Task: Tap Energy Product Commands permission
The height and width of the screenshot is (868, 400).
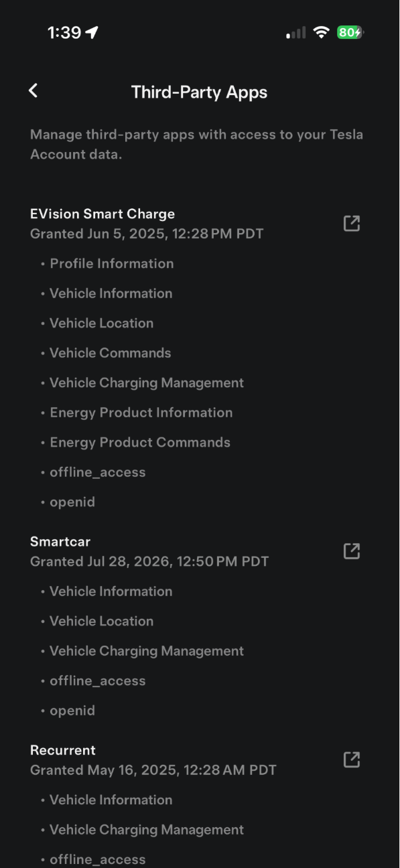Action: pyautogui.click(x=140, y=442)
